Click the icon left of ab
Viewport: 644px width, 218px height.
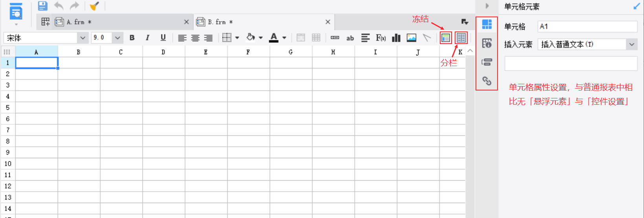click(335, 38)
